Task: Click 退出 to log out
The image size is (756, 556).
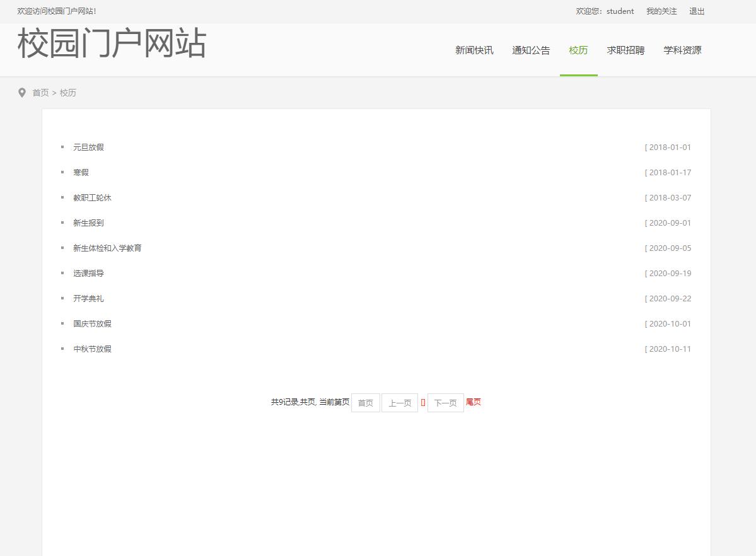Action: click(x=696, y=11)
